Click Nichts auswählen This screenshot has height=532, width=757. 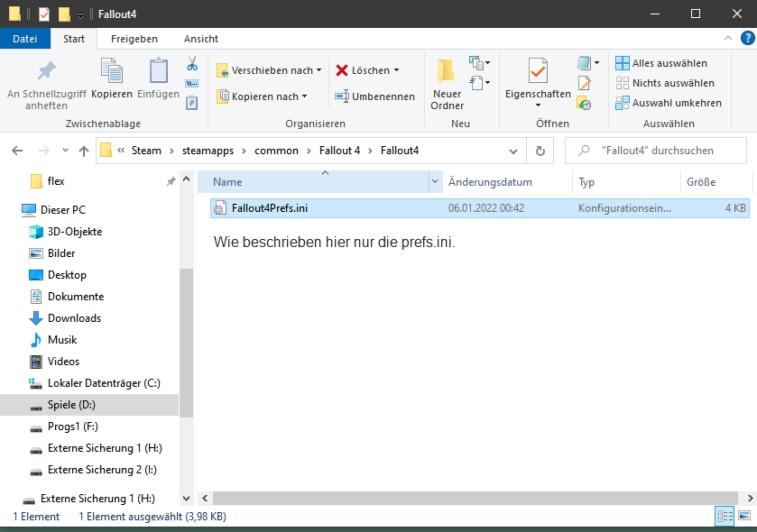(x=665, y=83)
